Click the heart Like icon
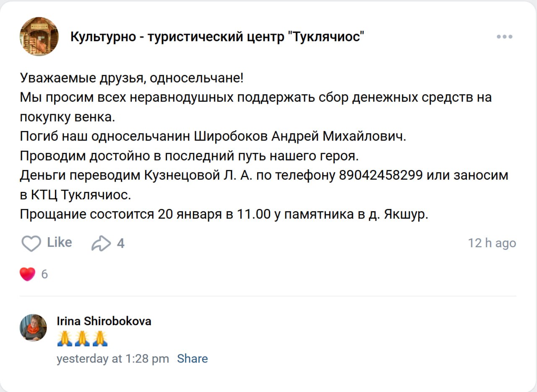This screenshot has width=537, height=392. click(x=31, y=243)
